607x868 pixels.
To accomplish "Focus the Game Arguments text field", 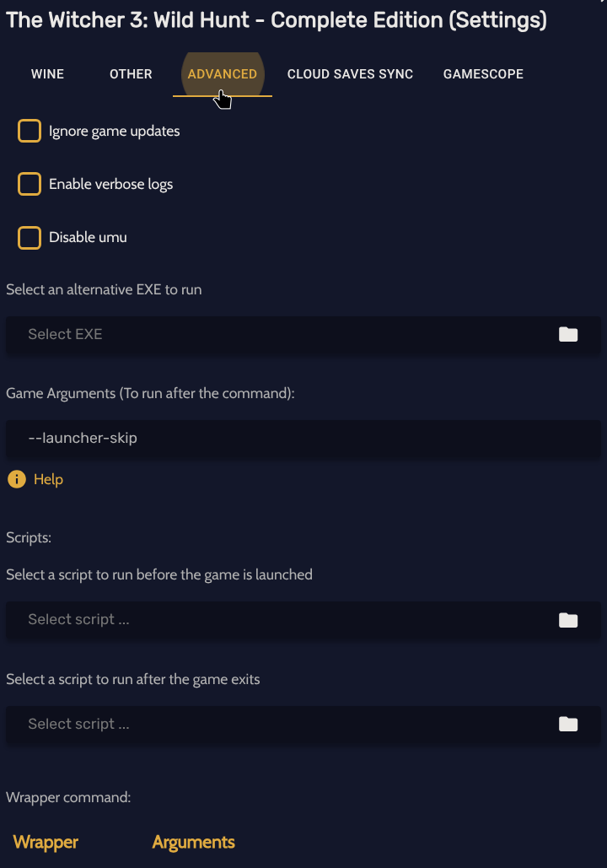I will 303,439.
